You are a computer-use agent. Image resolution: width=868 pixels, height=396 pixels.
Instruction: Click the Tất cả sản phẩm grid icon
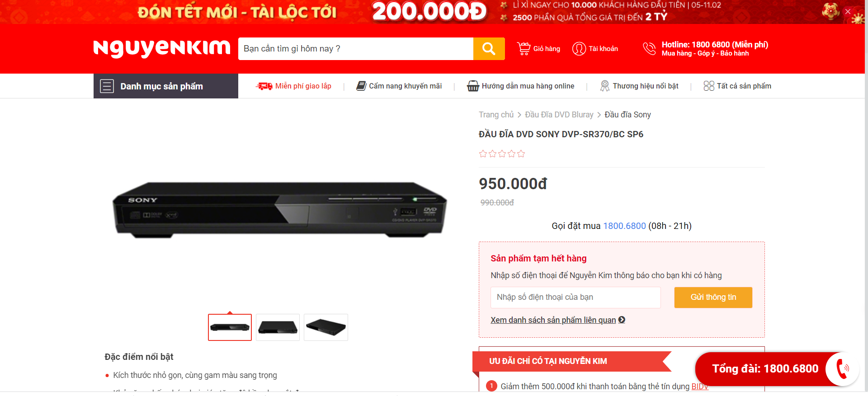pyautogui.click(x=708, y=86)
